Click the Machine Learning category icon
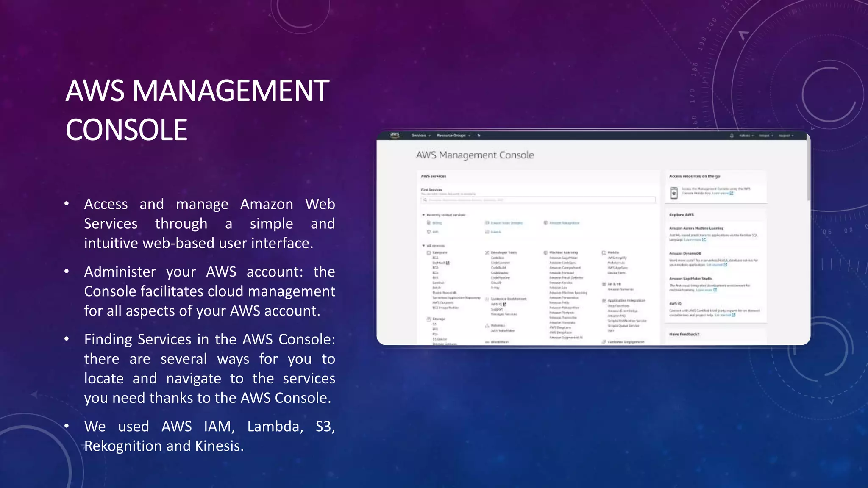The image size is (868, 488). 545,252
